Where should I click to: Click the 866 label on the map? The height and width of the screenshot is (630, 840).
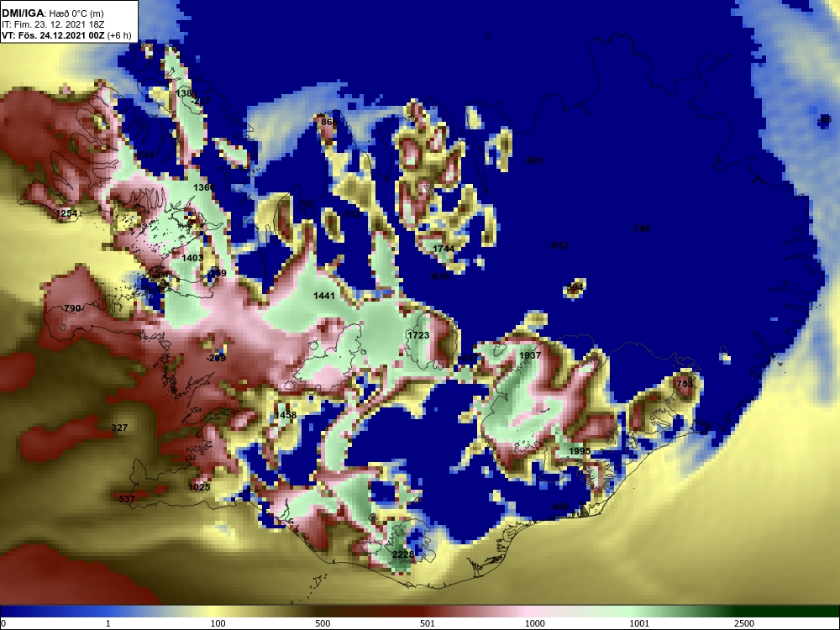coord(329,122)
